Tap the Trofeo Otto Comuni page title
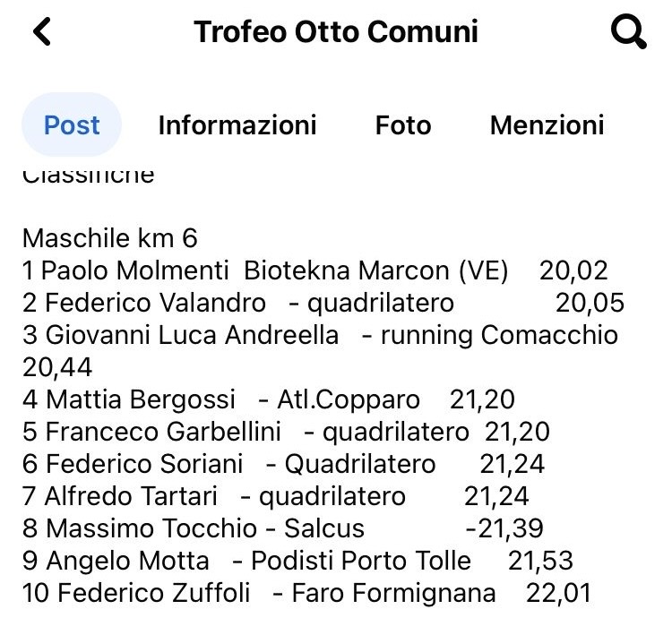The height and width of the screenshot is (635, 672). (336, 31)
